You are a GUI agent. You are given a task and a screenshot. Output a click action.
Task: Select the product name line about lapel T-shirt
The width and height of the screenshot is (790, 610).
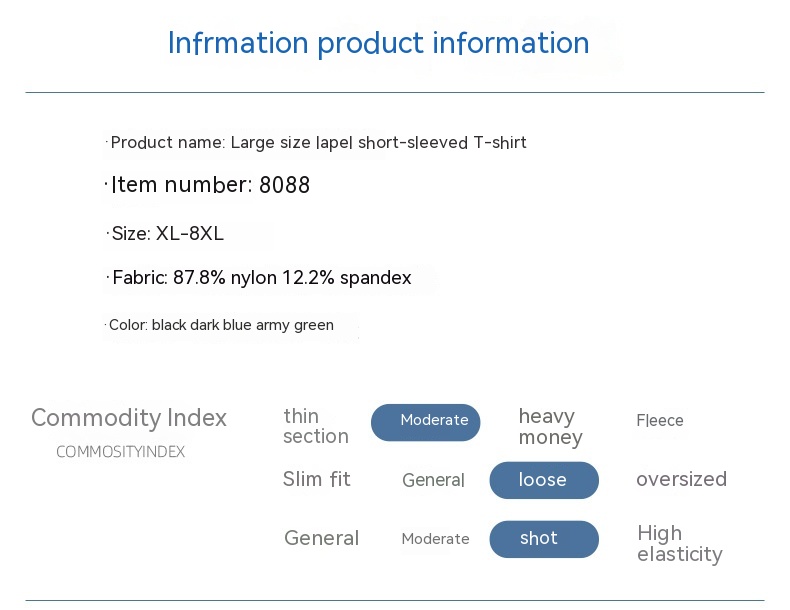(x=318, y=143)
